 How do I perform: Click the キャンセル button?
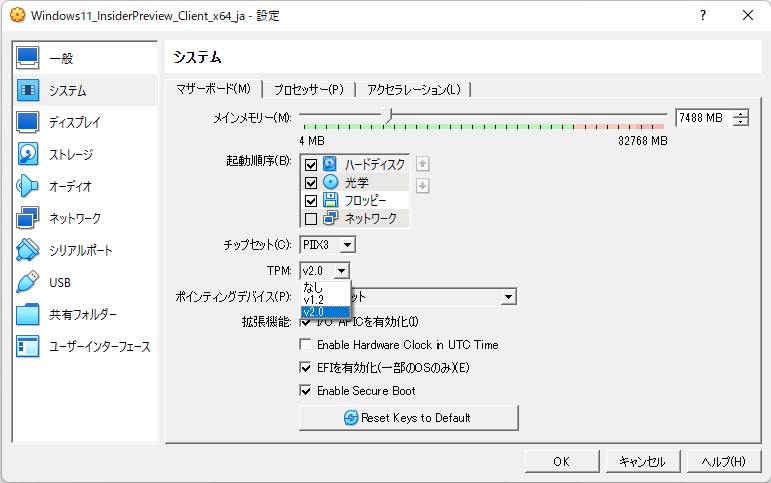[x=642, y=461]
